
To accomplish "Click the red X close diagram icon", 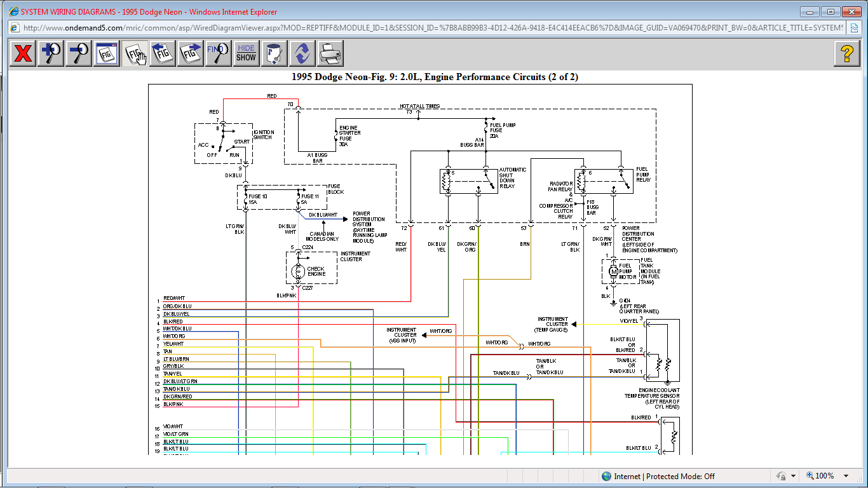I will pyautogui.click(x=23, y=53).
